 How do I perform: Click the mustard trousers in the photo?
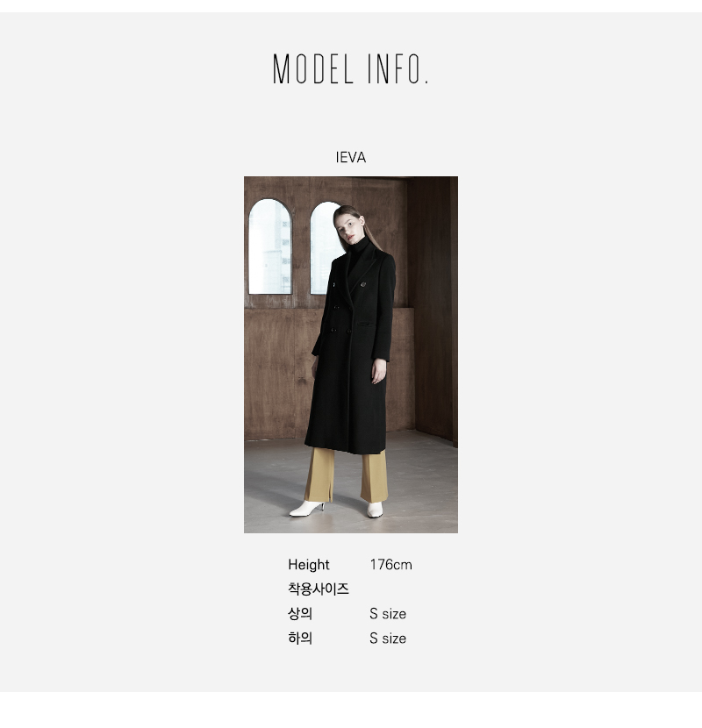tap(346, 475)
